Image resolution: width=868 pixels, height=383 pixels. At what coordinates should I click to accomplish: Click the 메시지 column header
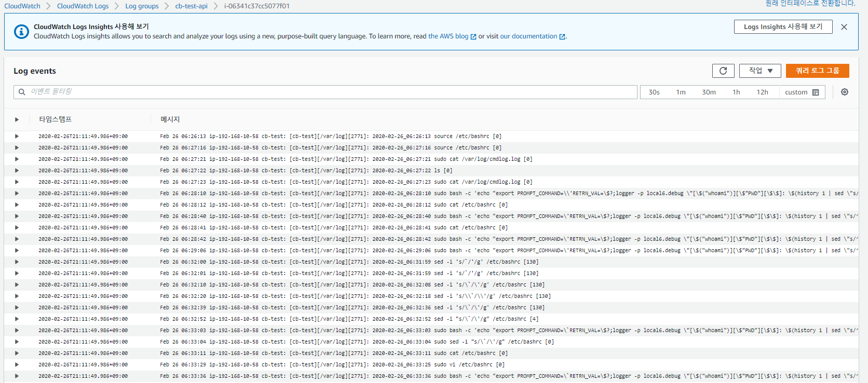(x=170, y=119)
